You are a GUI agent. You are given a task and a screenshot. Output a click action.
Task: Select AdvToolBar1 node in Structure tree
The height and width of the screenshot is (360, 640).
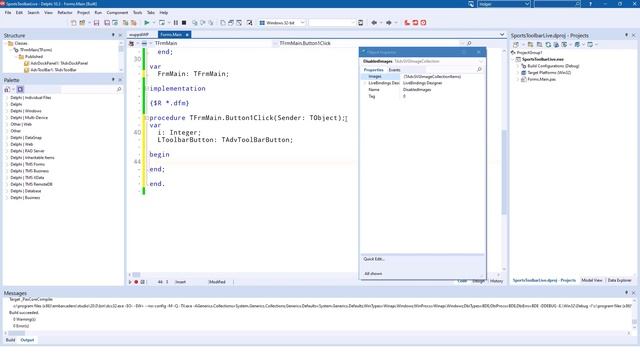click(53, 70)
